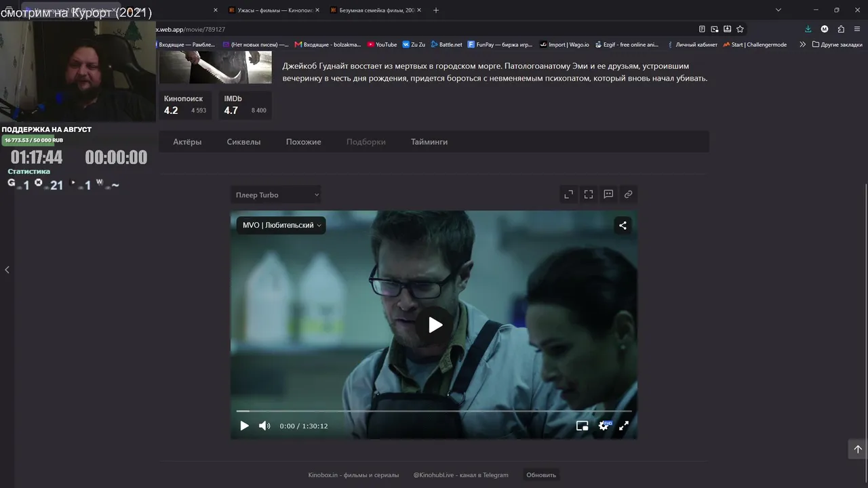The width and height of the screenshot is (868, 488).
Task: Expand the sidebar arrow on the left edge
Action: click(7, 270)
